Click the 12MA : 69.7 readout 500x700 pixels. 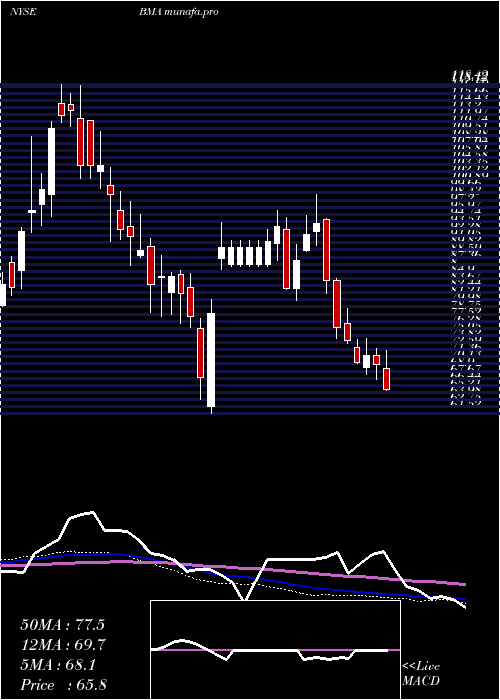coord(62,645)
